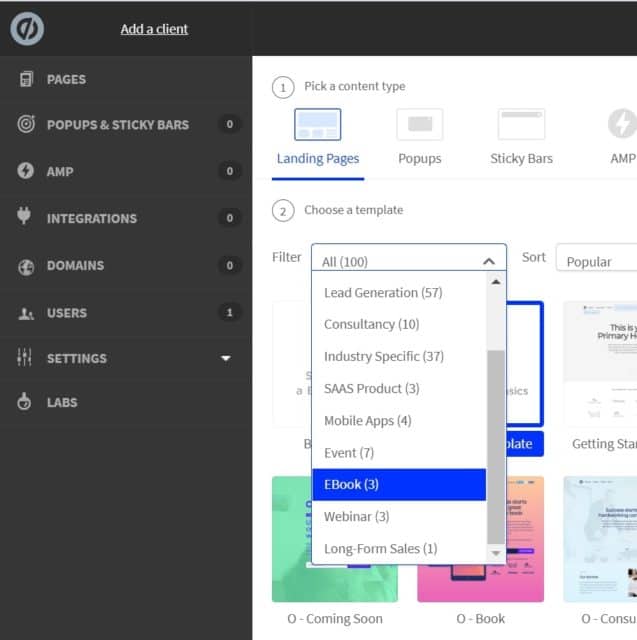Select the Popups content type icon
637x640 pixels.
pyautogui.click(x=419, y=124)
